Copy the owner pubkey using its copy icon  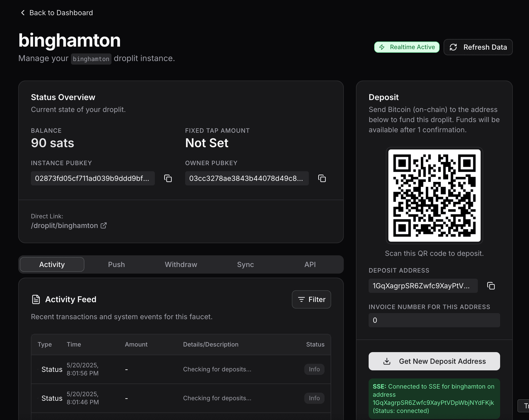click(322, 178)
